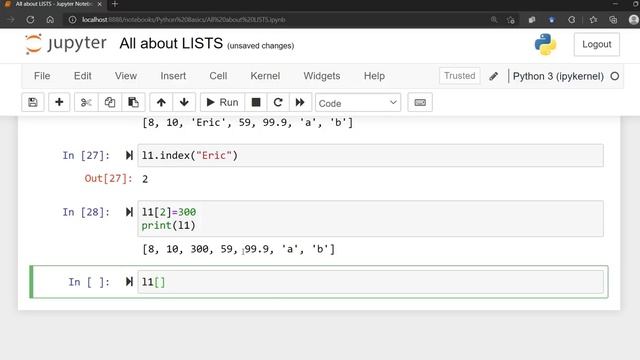Open the Kernel menu
640x360 pixels.
coord(265,76)
